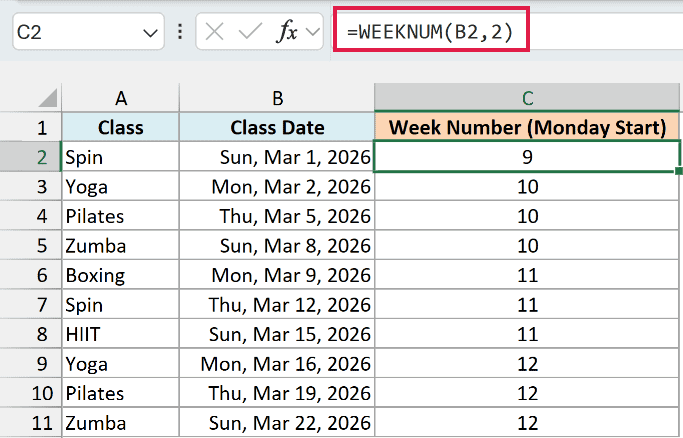Image resolution: width=683 pixels, height=438 pixels.
Task: Click the Spin cell in row 7
Action: tap(121, 304)
